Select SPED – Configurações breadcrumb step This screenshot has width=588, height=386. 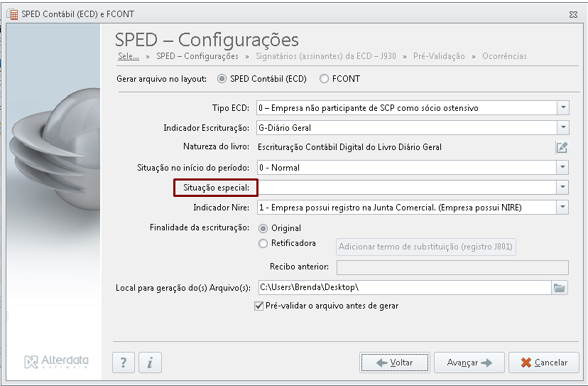coord(197,56)
